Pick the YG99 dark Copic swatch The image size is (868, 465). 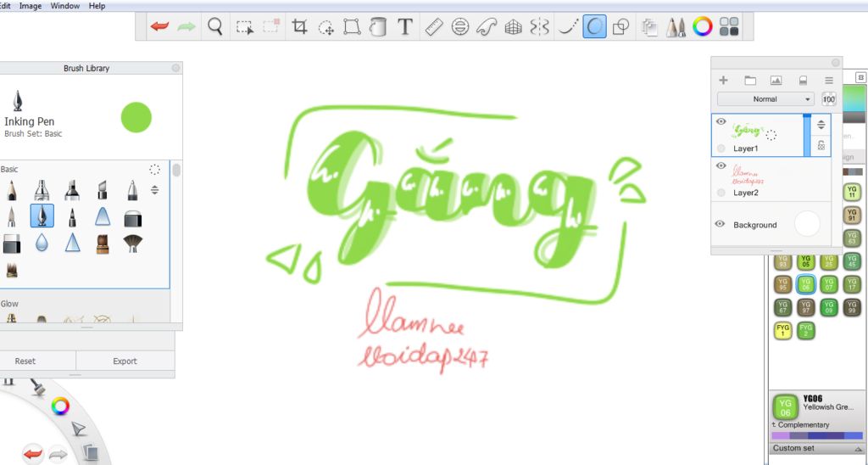[x=852, y=308]
